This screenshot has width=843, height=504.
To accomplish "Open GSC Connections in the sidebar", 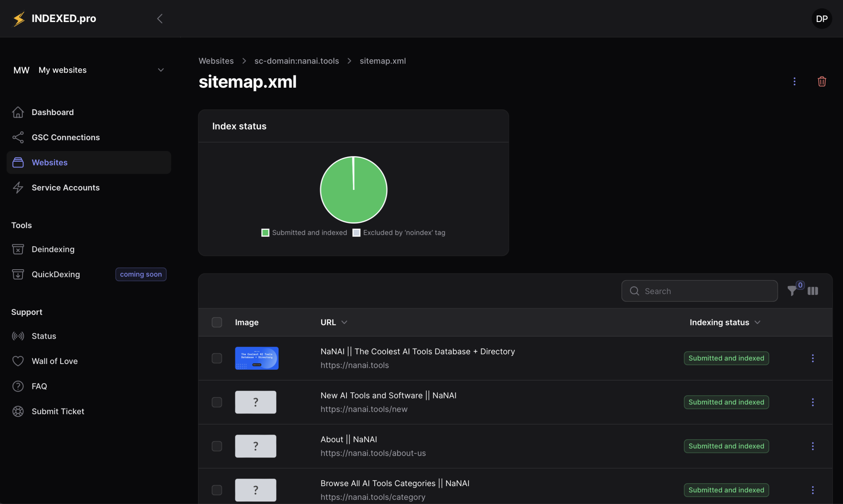I will pyautogui.click(x=89, y=138).
